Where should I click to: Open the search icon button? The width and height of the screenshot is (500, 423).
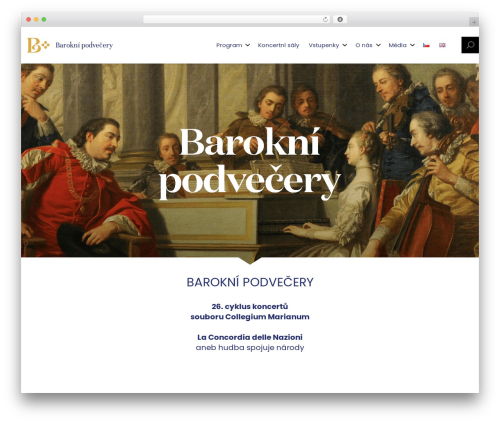click(470, 45)
